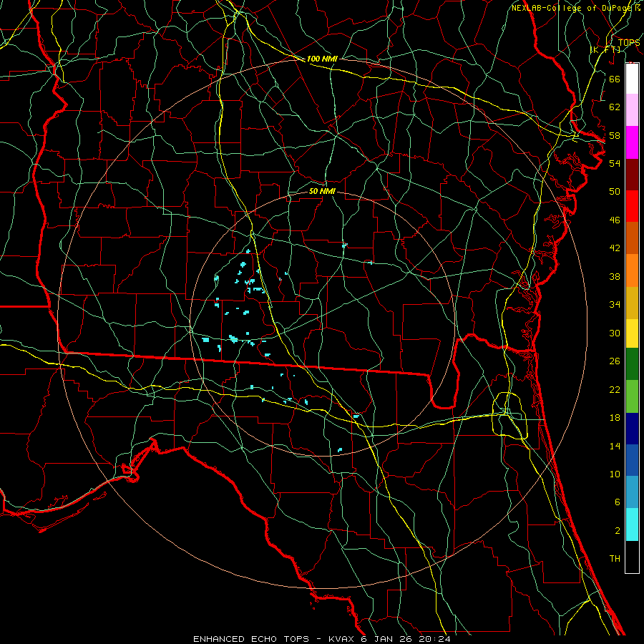Click the '42' legend value

615,248
